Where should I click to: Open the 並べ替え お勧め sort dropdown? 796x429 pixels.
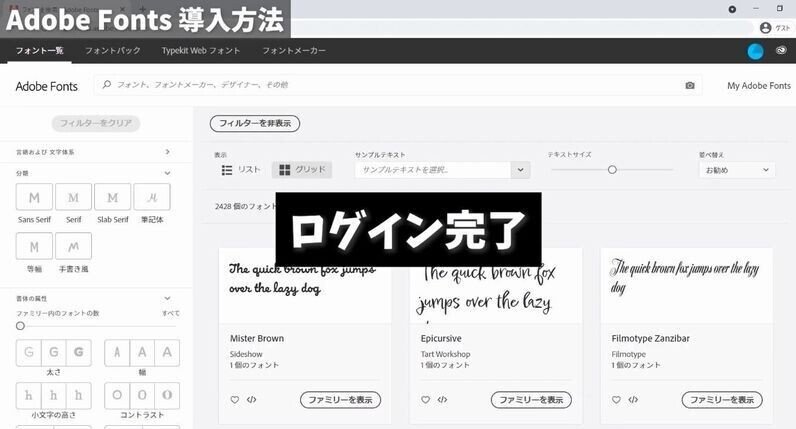(737, 170)
